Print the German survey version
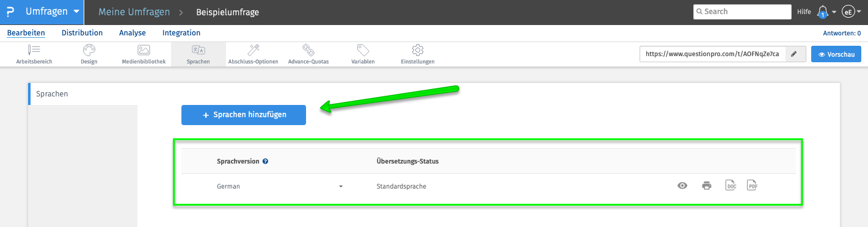This screenshot has width=868, height=227. click(707, 186)
